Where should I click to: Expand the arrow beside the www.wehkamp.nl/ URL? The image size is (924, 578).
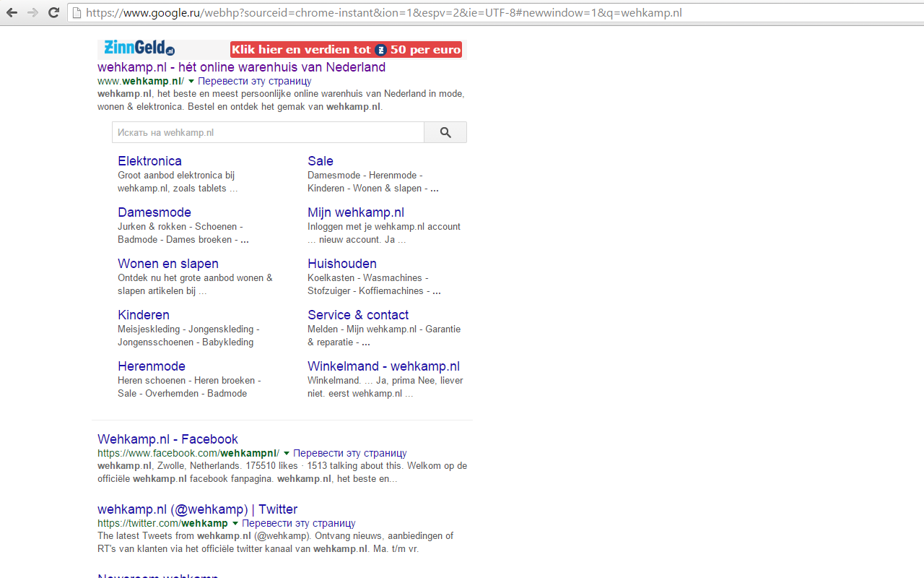click(191, 82)
